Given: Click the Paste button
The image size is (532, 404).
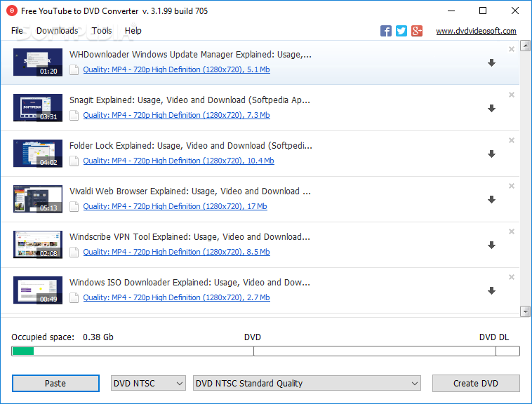Looking at the screenshot, I should point(55,384).
